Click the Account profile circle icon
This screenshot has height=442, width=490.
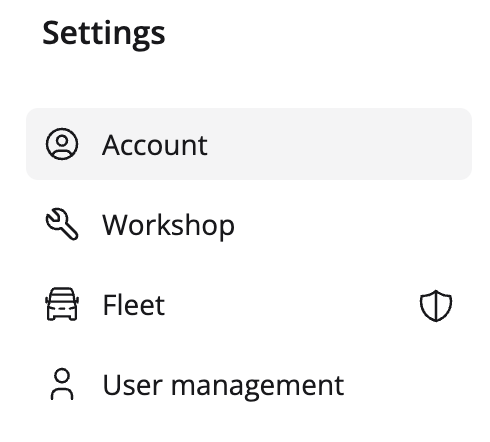(x=62, y=144)
